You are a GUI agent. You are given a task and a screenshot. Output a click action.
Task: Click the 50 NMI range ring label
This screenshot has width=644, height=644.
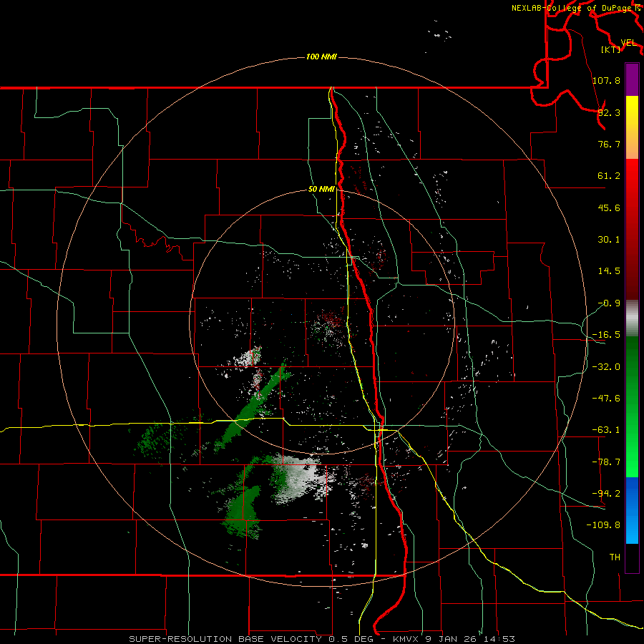click(321, 190)
